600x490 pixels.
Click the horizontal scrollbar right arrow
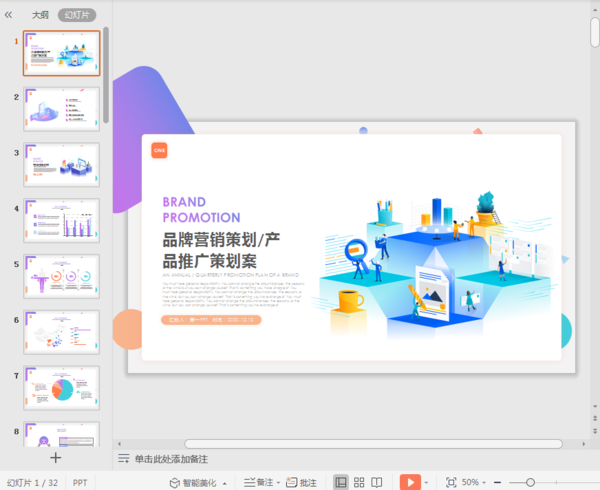click(584, 444)
